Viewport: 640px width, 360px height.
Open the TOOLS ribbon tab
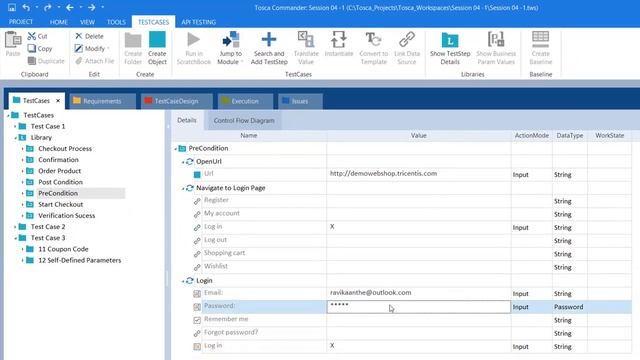click(116, 22)
